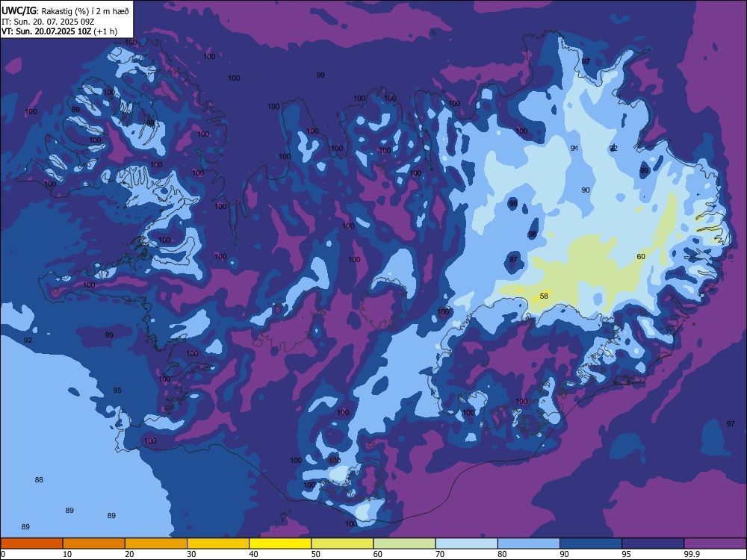Click the '90' value in the light blue map area

coord(586,190)
